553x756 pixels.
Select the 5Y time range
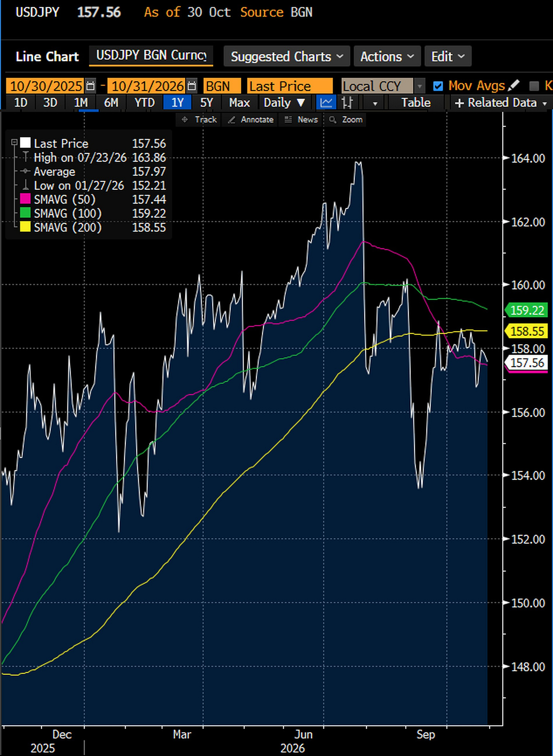pos(207,103)
